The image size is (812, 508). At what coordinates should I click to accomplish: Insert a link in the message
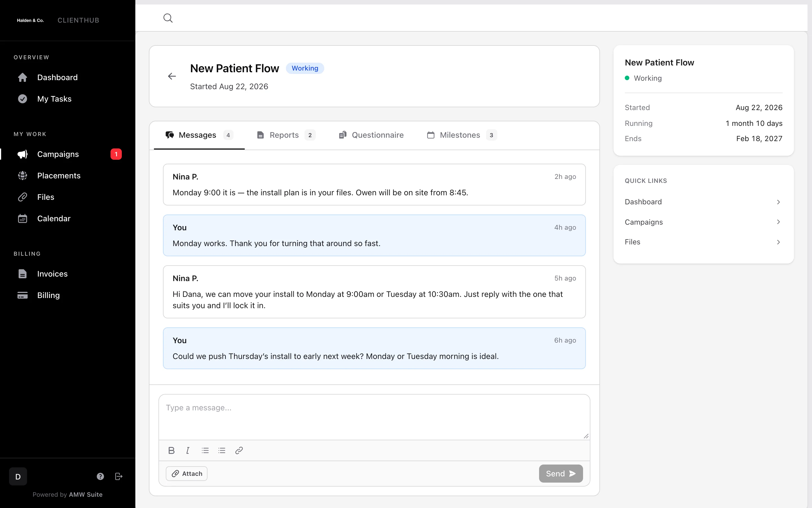click(x=239, y=450)
